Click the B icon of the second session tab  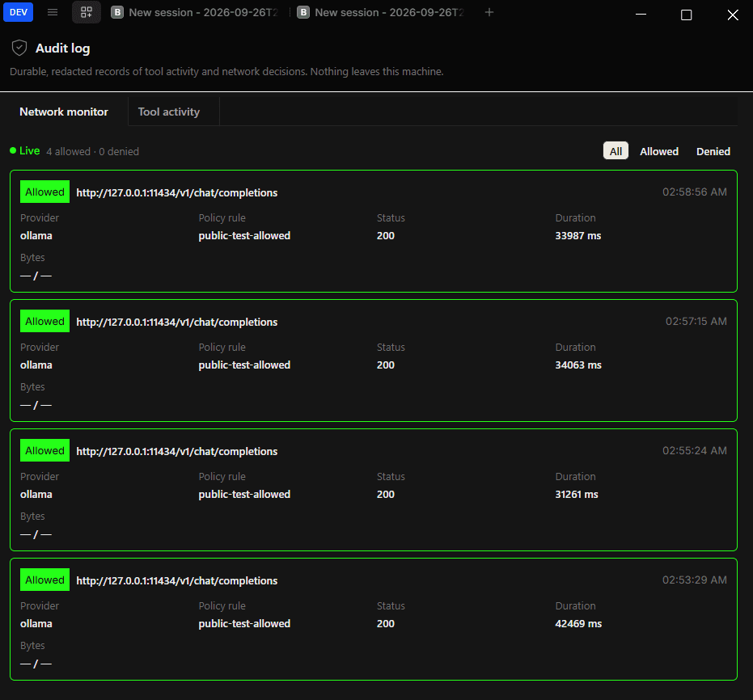click(x=303, y=12)
